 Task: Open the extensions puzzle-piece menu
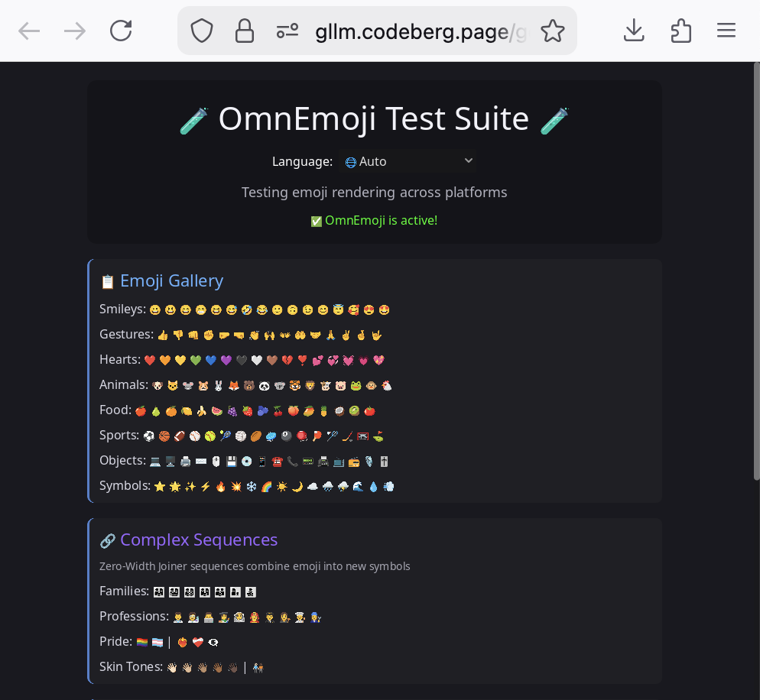coord(680,31)
